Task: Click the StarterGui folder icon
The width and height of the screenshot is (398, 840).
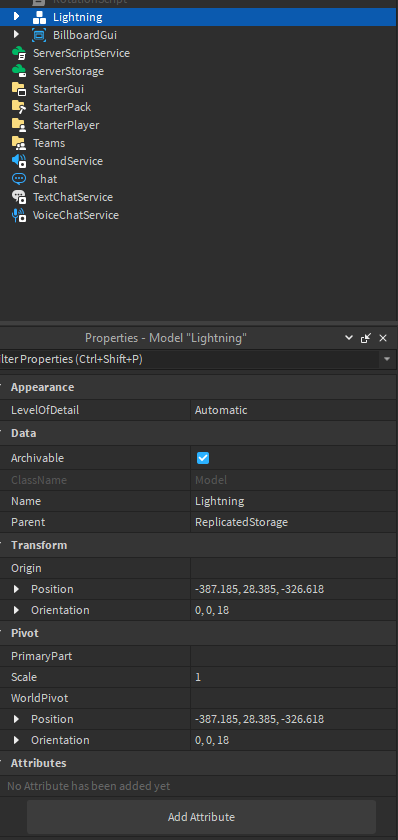Action: tap(19, 89)
